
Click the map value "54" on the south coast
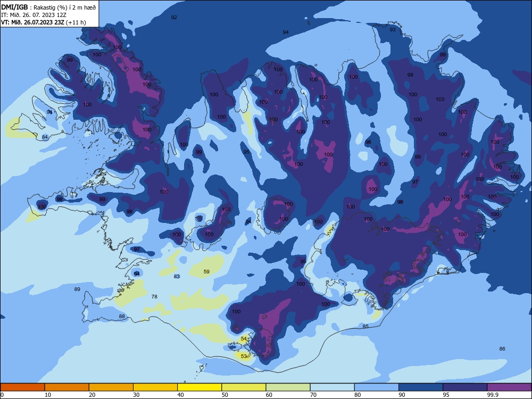click(244, 338)
